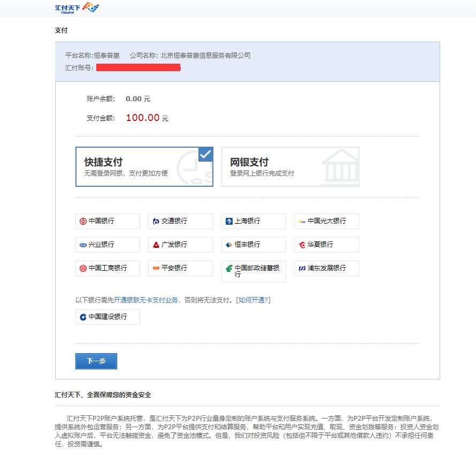Click the 中国光大银行 logo icon
The width and height of the screenshot is (476, 456).
(302, 222)
